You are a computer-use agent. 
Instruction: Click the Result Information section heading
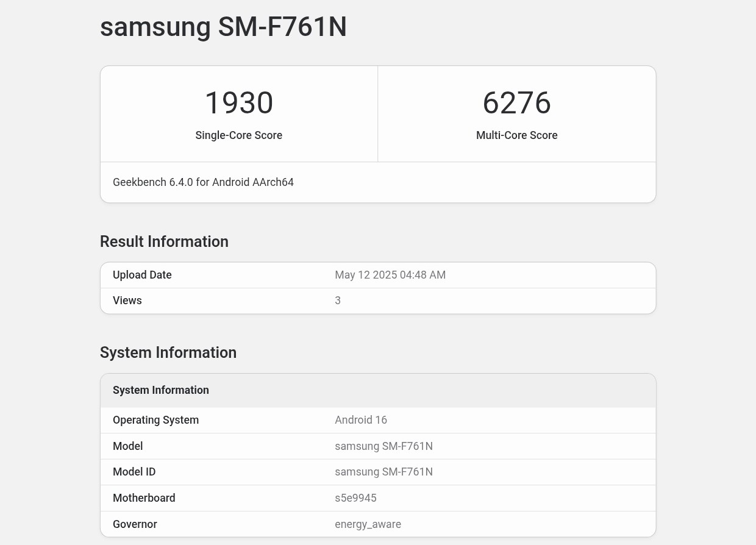[x=164, y=241]
